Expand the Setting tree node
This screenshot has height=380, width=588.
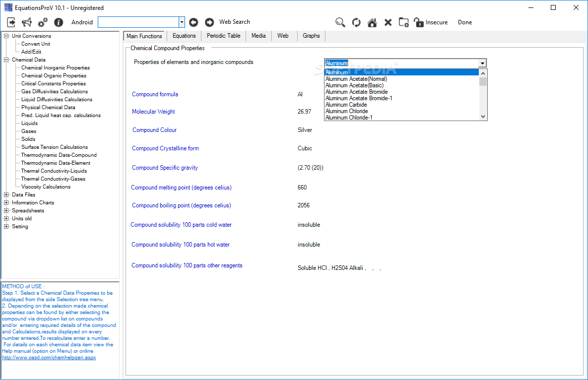6,226
